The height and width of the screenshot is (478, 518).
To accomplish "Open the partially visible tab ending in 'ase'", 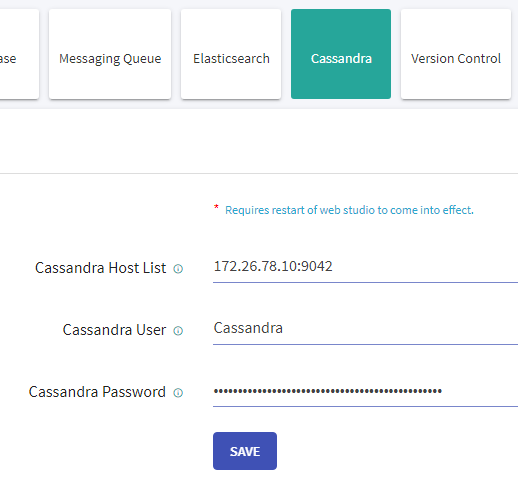I will (19, 54).
